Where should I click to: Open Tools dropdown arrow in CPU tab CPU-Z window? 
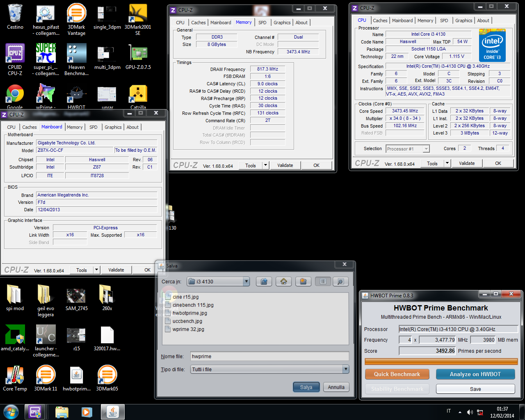[x=447, y=163]
